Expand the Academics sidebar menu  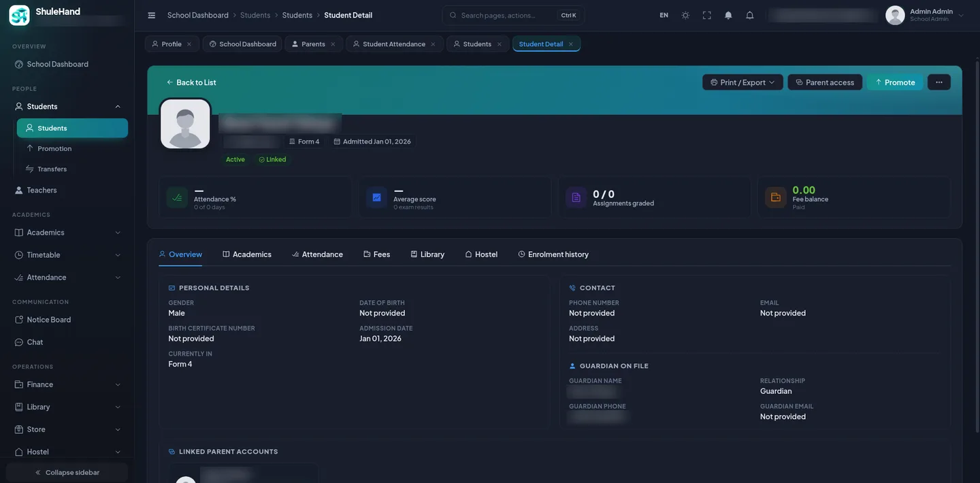[118, 233]
